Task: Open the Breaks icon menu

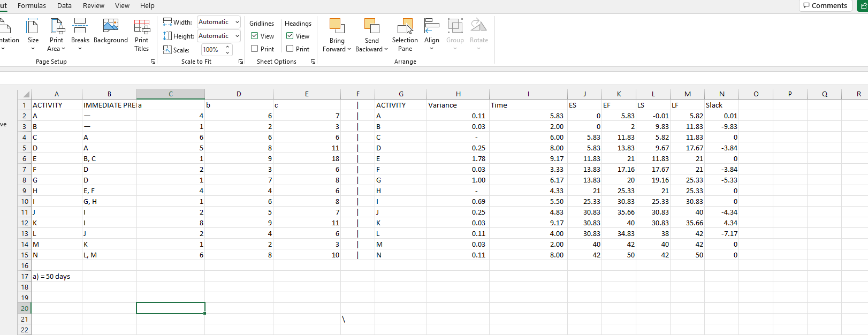Action: (x=80, y=26)
